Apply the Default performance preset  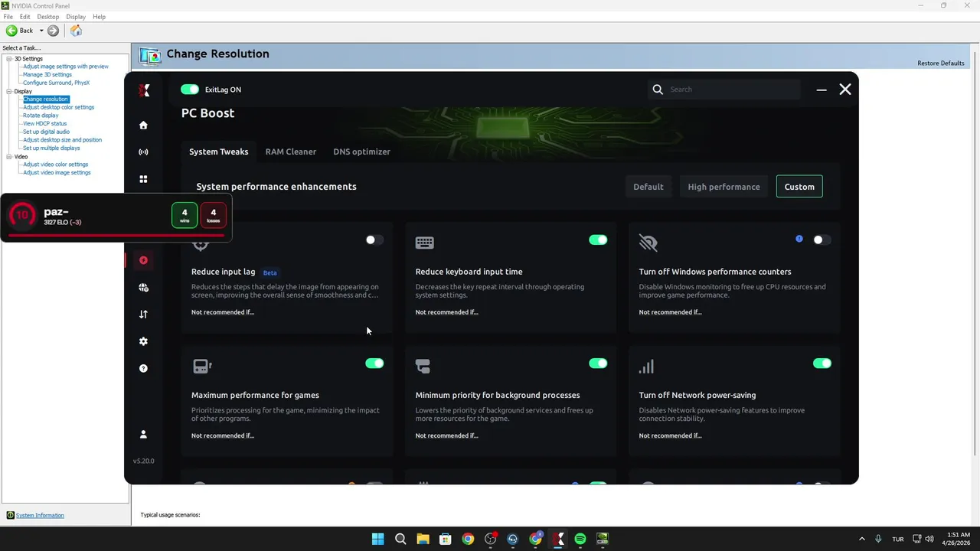pos(648,187)
